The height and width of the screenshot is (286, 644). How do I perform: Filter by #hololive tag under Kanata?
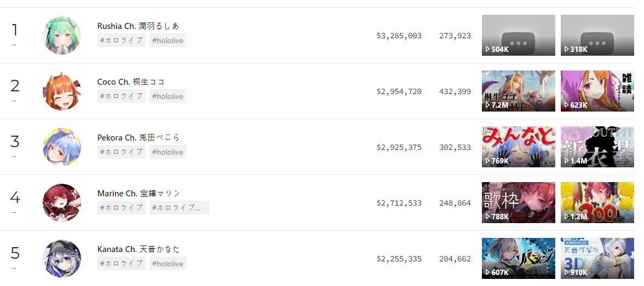pos(168,264)
